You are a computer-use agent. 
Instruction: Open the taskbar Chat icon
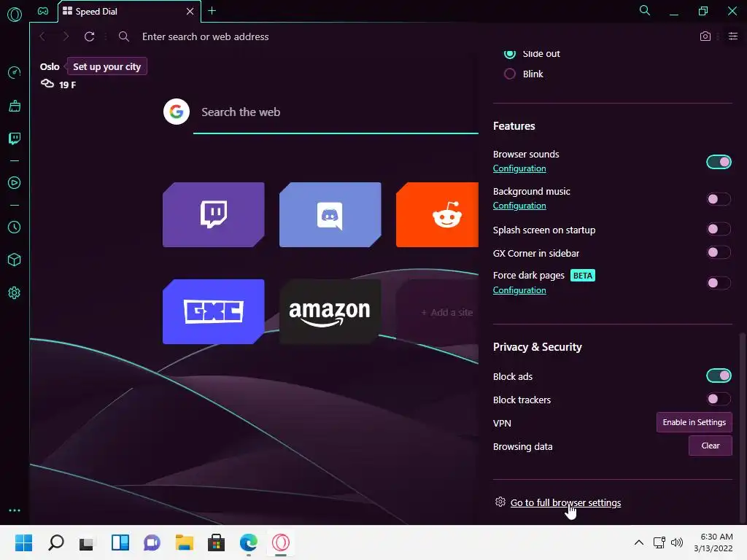(x=152, y=542)
